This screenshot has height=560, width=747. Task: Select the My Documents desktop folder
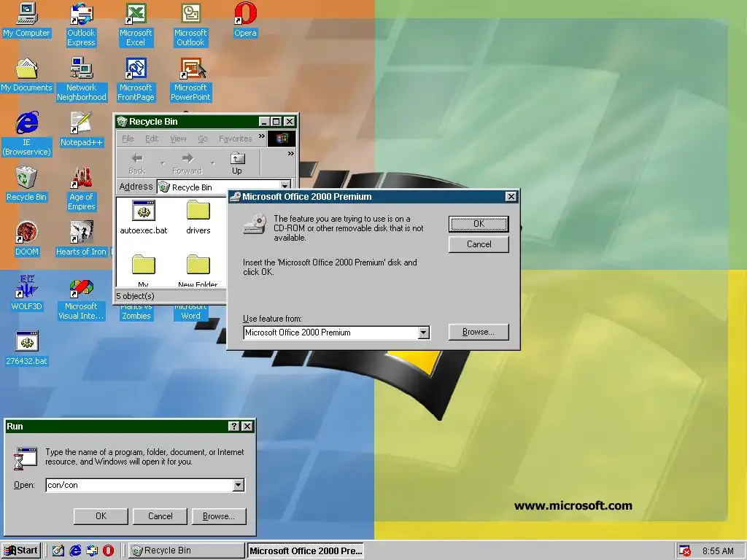click(27, 75)
